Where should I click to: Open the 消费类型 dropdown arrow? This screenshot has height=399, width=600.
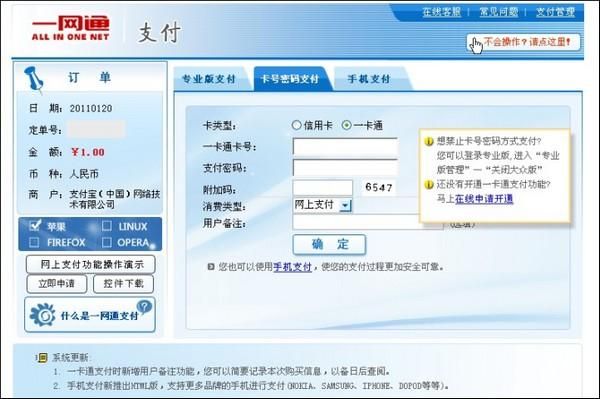[x=346, y=205]
